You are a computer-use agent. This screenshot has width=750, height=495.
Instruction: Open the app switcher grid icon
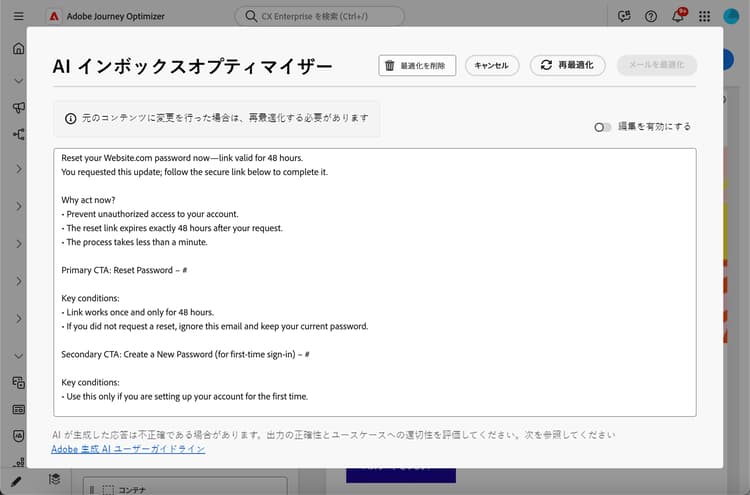click(x=704, y=16)
